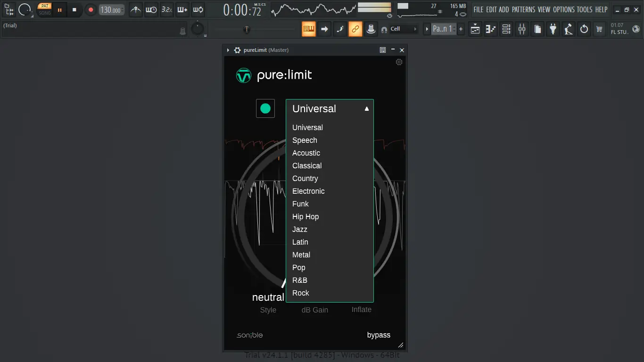Open pureLimit plugin options arrow menu
This screenshot has height=362, width=644.
coord(228,50)
